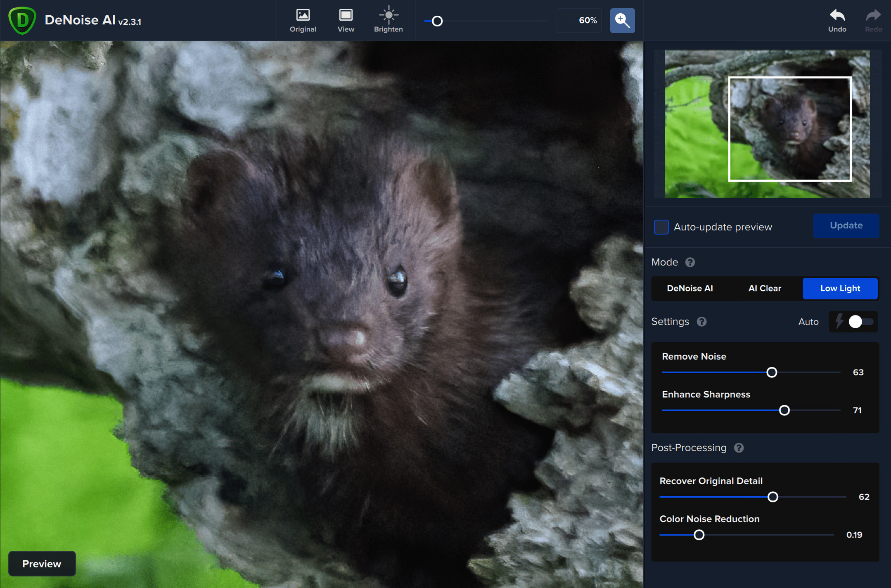Select Low Light mode
The image size is (891, 588).
(840, 288)
